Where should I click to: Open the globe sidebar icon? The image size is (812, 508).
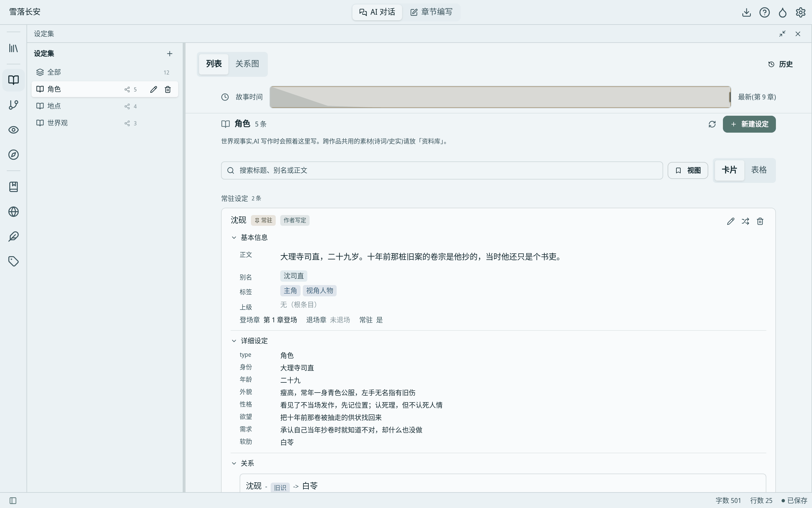pos(14,212)
